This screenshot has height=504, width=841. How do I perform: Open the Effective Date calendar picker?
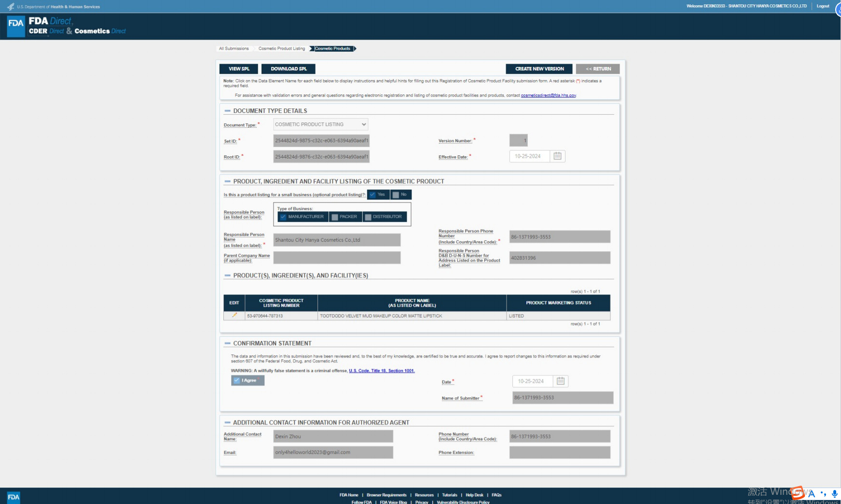tap(557, 156)
